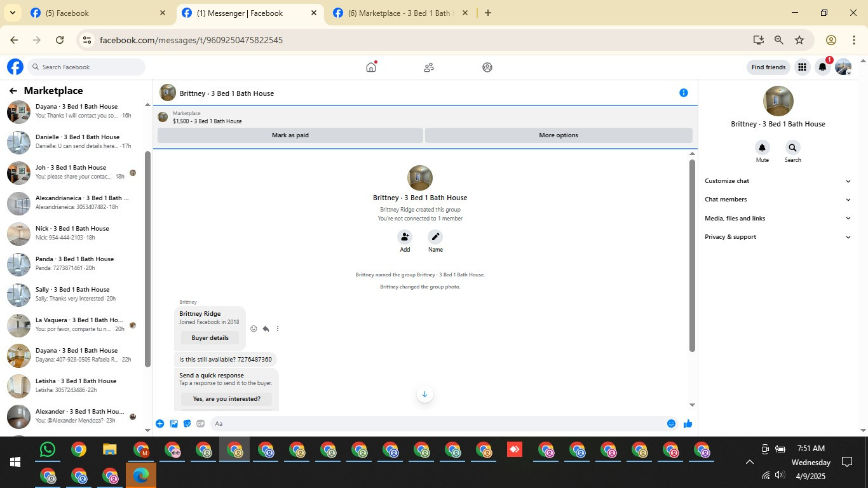Click More options button
Viewport: 868px width, 488px height.
(559, 135)
